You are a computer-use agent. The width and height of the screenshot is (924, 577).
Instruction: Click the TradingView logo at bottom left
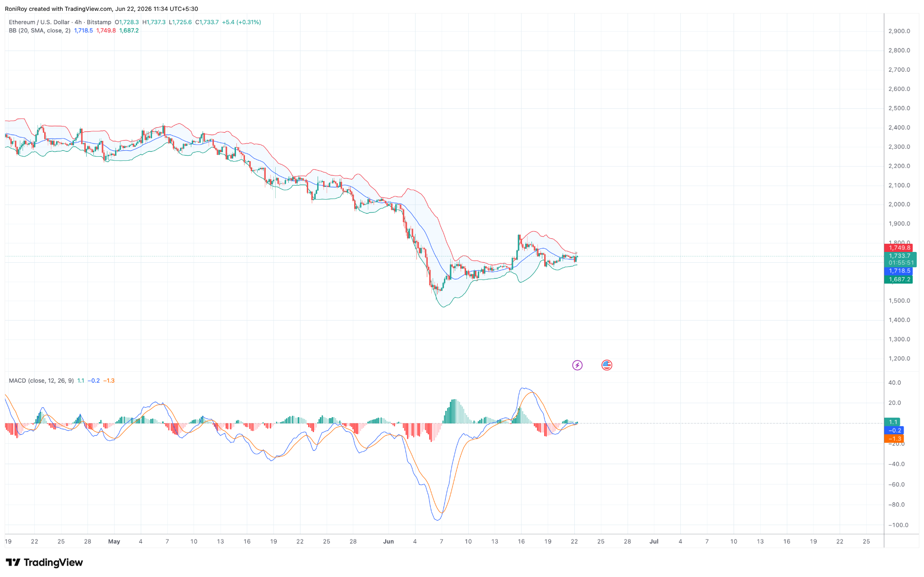point(44,563)
